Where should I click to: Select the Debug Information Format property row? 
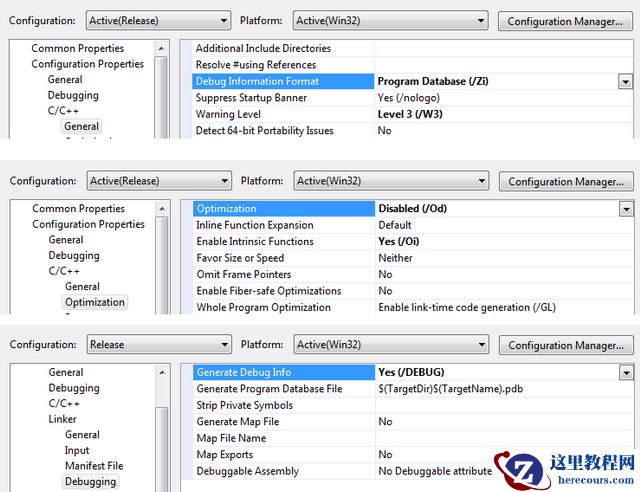pos(412,81)
